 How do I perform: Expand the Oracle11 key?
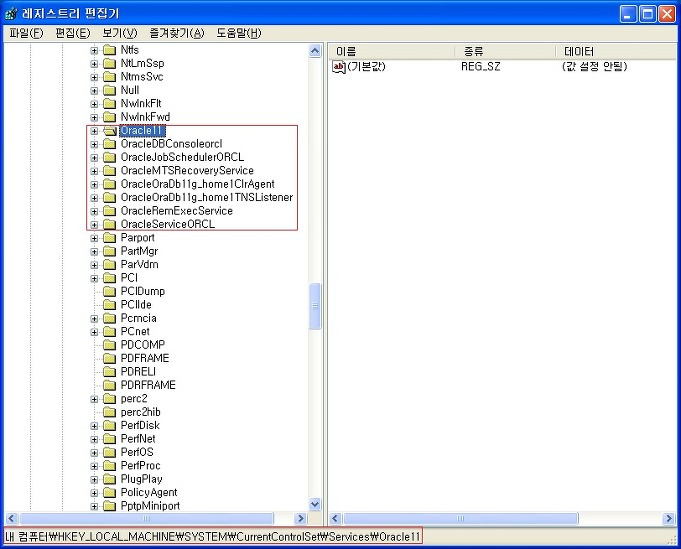pyautogui.click(x=94, y=131)
